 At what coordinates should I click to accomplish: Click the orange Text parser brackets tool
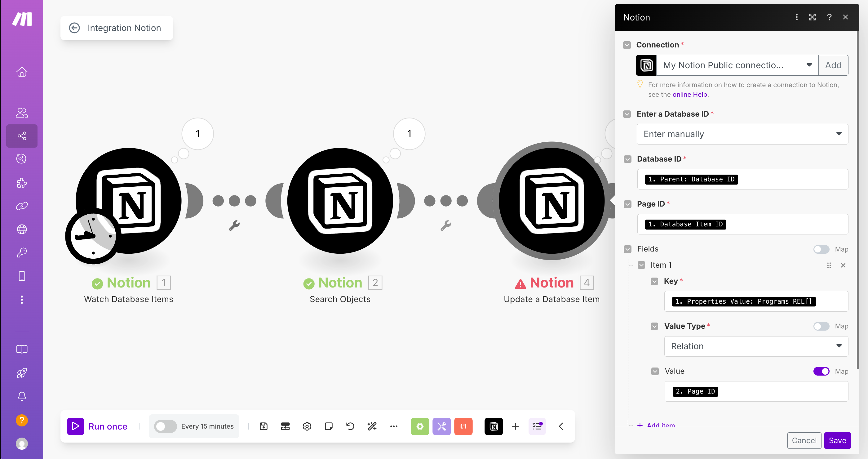pos(463,426)
